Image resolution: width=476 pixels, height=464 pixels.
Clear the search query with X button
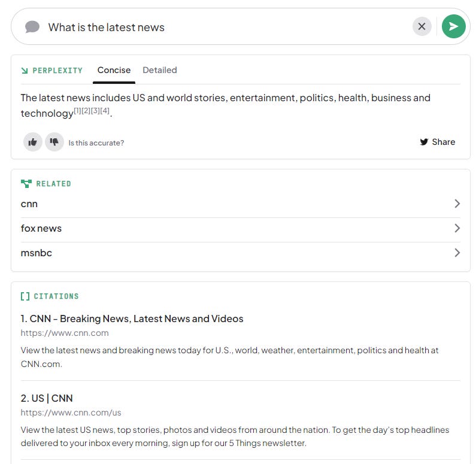422,26
